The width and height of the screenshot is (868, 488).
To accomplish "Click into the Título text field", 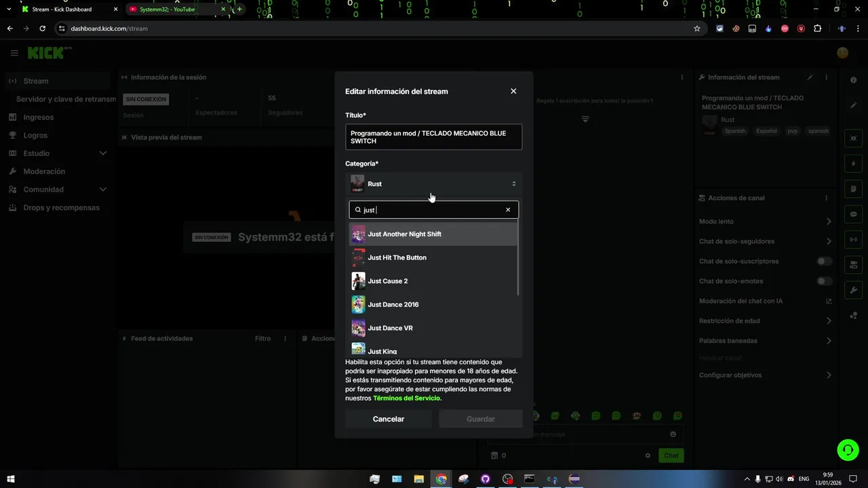I will click(x=433, y=137).
